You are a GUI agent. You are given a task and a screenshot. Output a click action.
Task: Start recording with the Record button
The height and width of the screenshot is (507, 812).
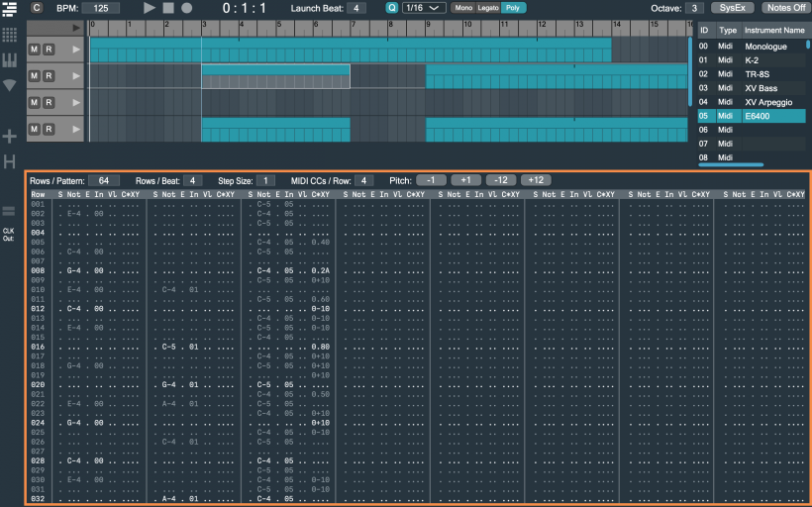[x=186, y=8]
